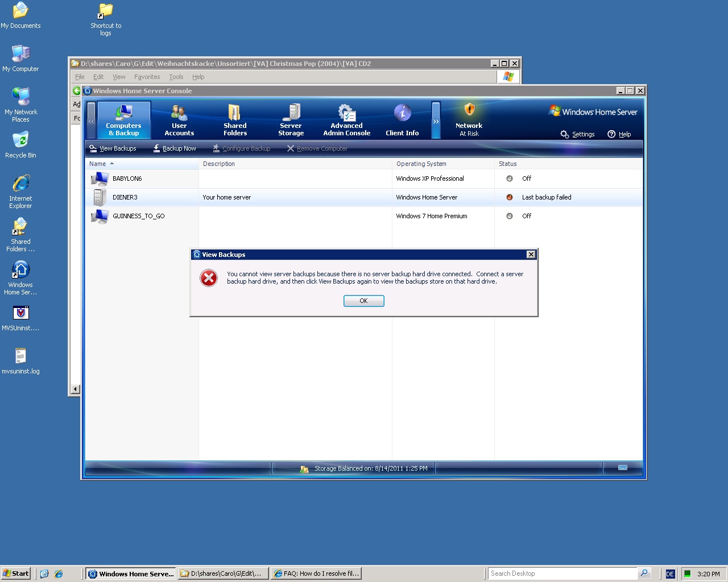The image size is (728, 582).
Task: Click the Storage Balanced status bar entry
Action: (365, 468)
